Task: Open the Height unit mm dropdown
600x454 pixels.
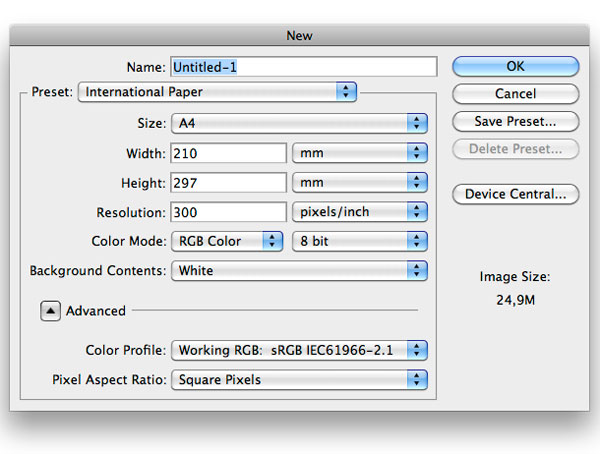Action: (x=360, y=183)
